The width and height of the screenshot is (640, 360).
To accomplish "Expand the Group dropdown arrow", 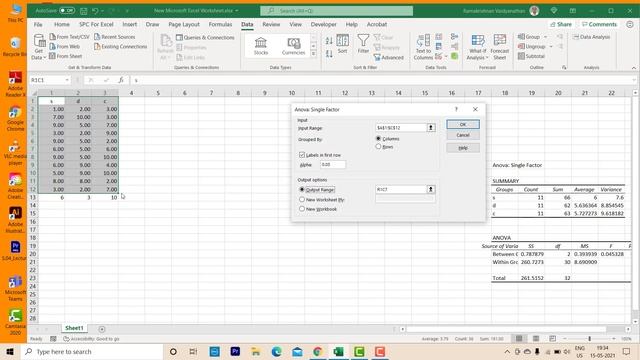I will coord(546,37).
